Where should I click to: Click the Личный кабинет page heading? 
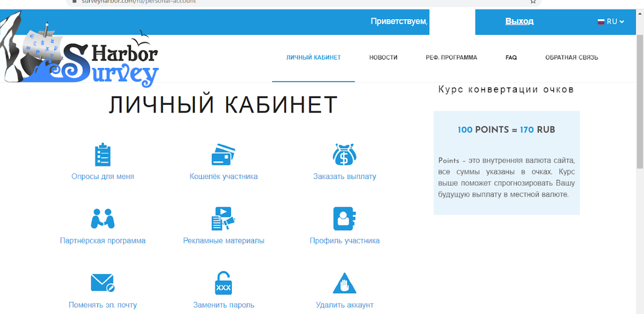point(223,105)
